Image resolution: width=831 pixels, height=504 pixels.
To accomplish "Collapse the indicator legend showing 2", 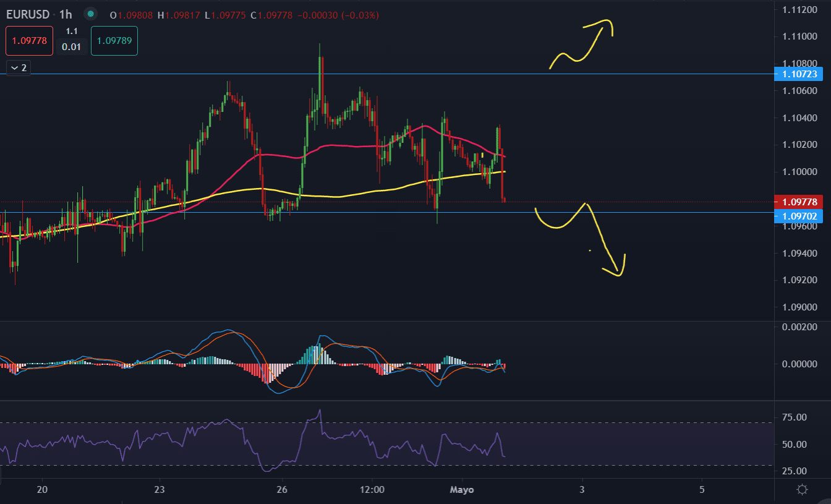I will pos(19,67).
